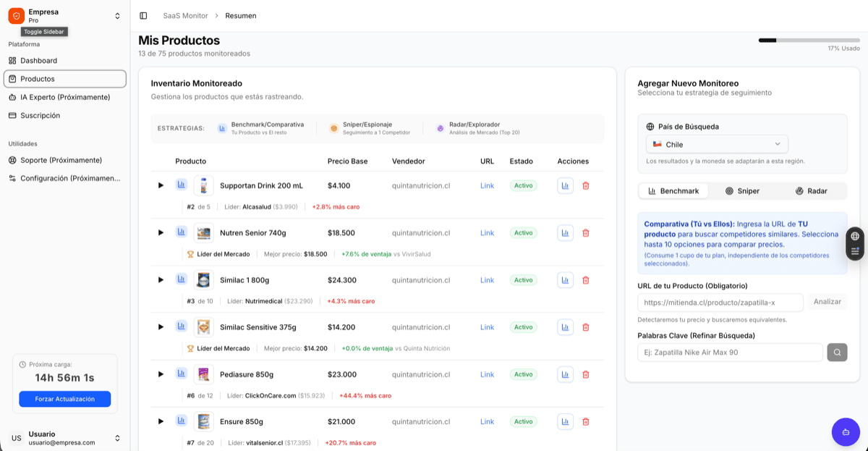
Task: Click the Radar/Explorador strategy icon
Action: tap(440, 127)
